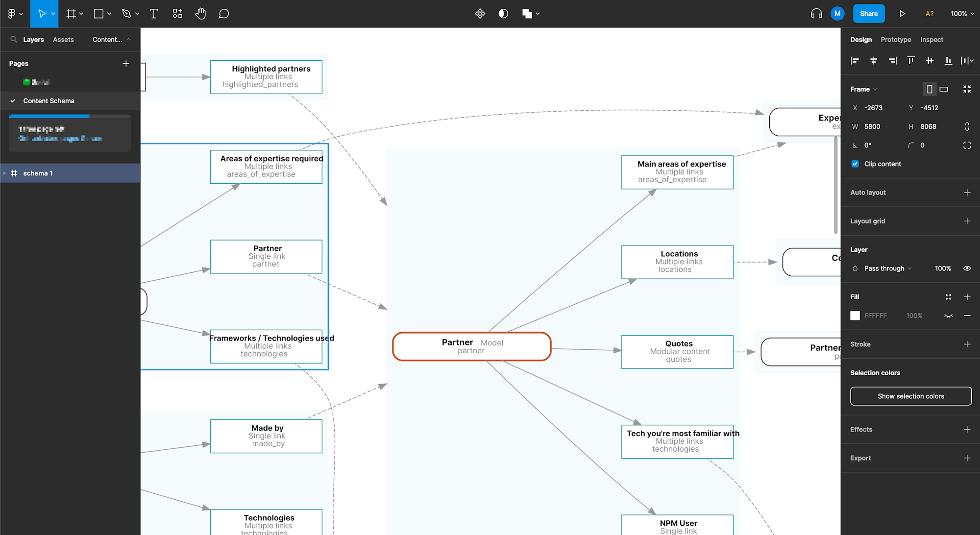This screenshot has width=980, height=535.
Task: Open the Prototype tab
Action: (x=896, y=40)
